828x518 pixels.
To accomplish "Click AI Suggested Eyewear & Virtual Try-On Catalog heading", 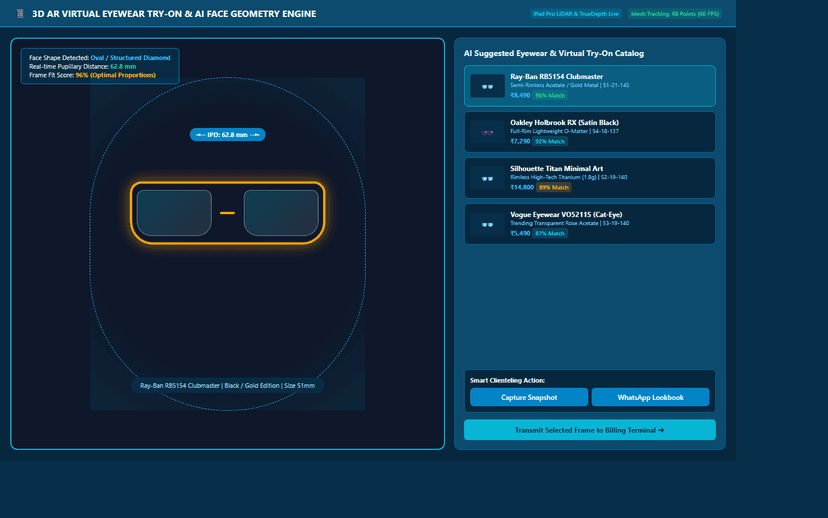I will click(553, 53).
